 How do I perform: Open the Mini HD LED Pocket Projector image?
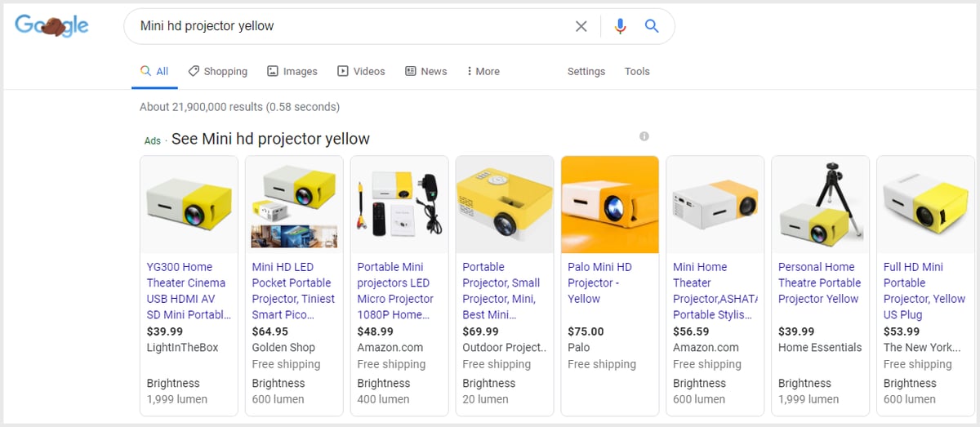tap(295, 205)
